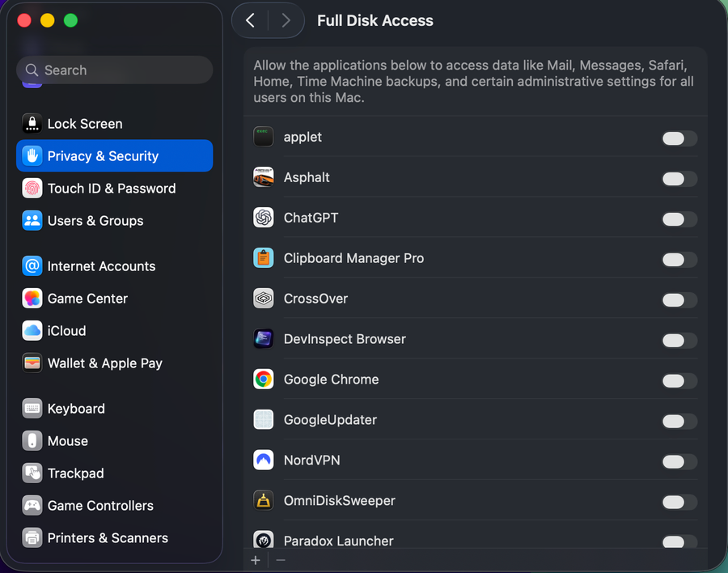Click the CrossOver app icon
Image resolution: width=728 pixels, height=573 pixels.
pyautogui.click(x=263, y=299)
